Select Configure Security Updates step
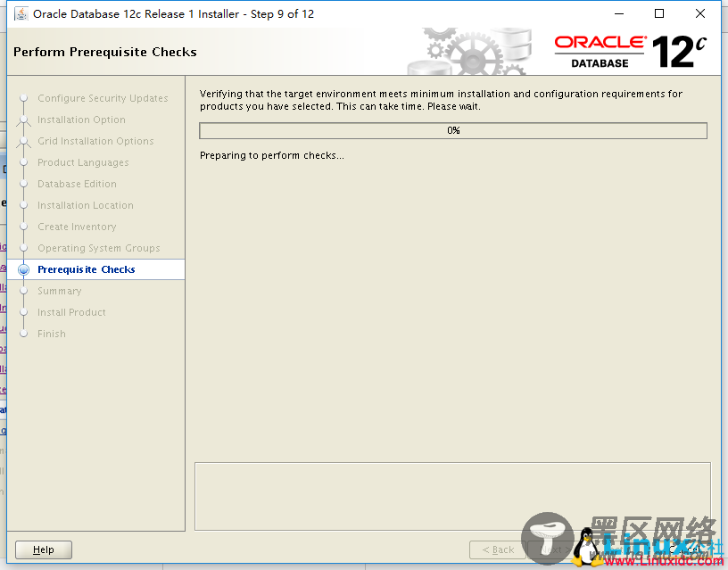Screen dimensions: 728x570 click(x=103, y=98)
